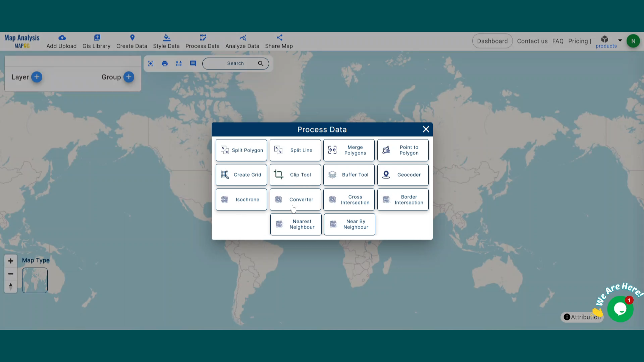The width and height of the screenshot is (644, 362).
Task: Go to the Dashboard
Action: [492, 41]
